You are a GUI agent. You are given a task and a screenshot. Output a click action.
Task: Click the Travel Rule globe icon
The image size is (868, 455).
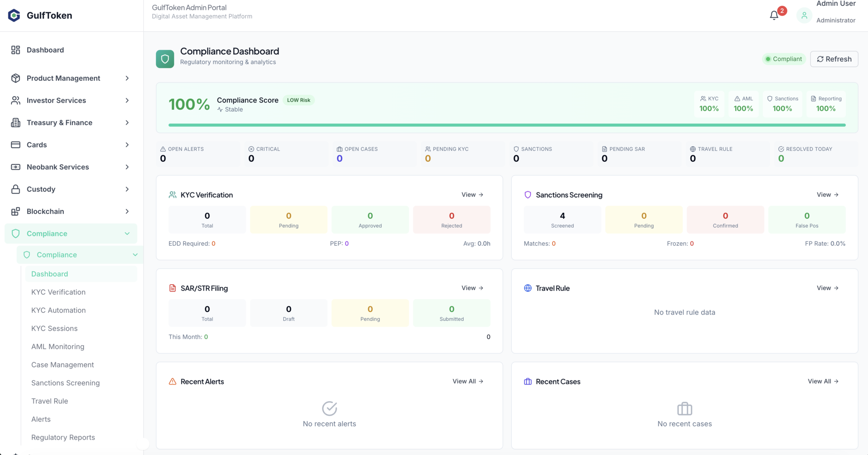pyautogui.click(x=528, y=288)
